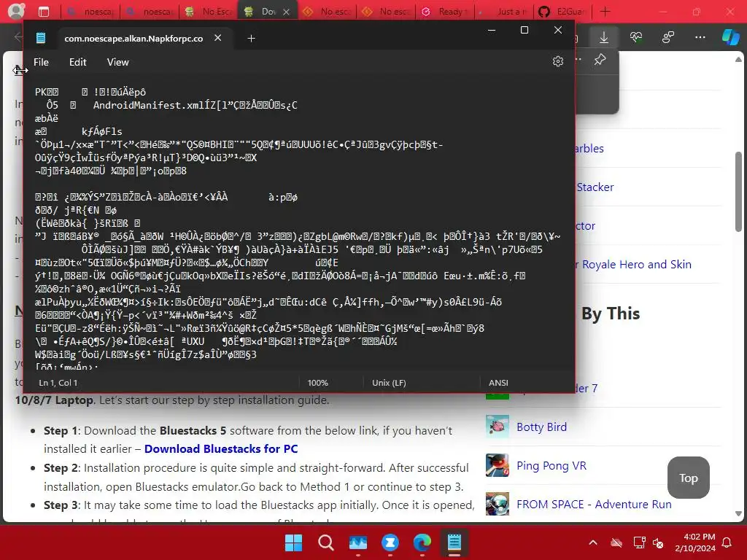Open Edge profile avatar icon

coord(16,12)
